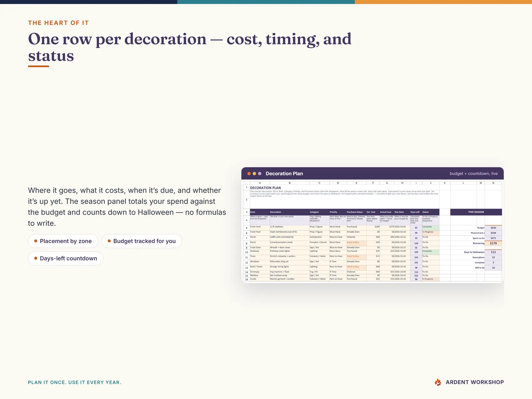Open the 'Driveway' zone dropdown cell

click(x=260, y=272)
